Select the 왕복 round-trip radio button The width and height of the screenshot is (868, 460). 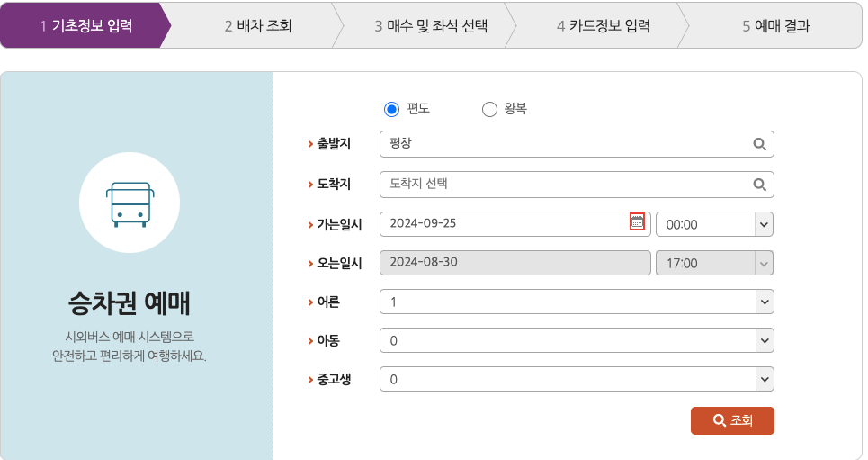pyautogui.click(x=489, y=109)
